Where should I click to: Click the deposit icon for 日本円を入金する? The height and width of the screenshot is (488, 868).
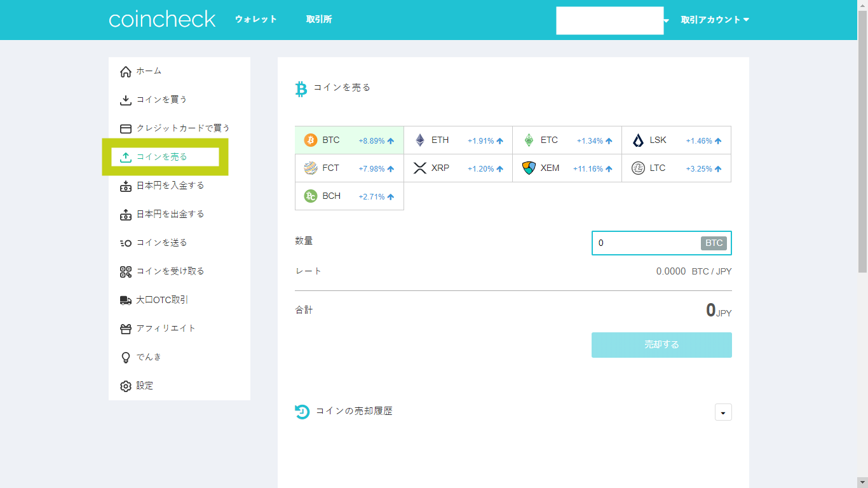click(126, 186)
